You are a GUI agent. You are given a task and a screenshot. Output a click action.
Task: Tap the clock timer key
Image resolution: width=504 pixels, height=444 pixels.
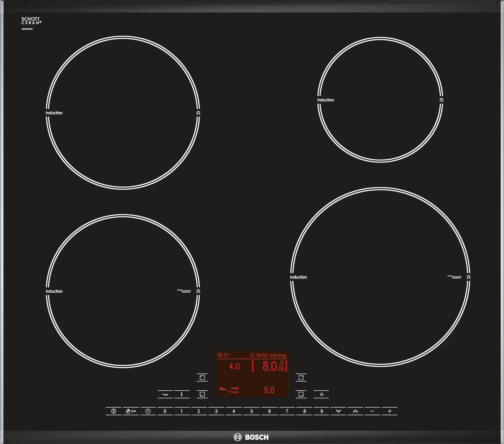[148, 411]
